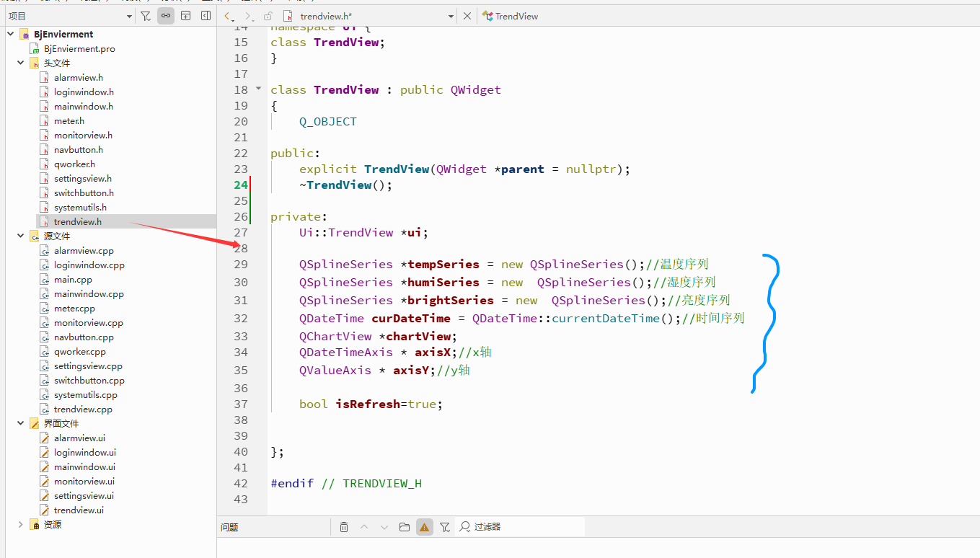Open mainwindow.h header file
Screen dimensions: 980x558
point(83,106)
